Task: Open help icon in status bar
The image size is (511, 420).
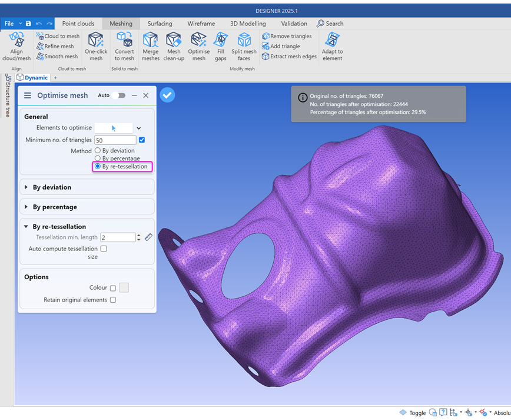Action: coord(443,412)
